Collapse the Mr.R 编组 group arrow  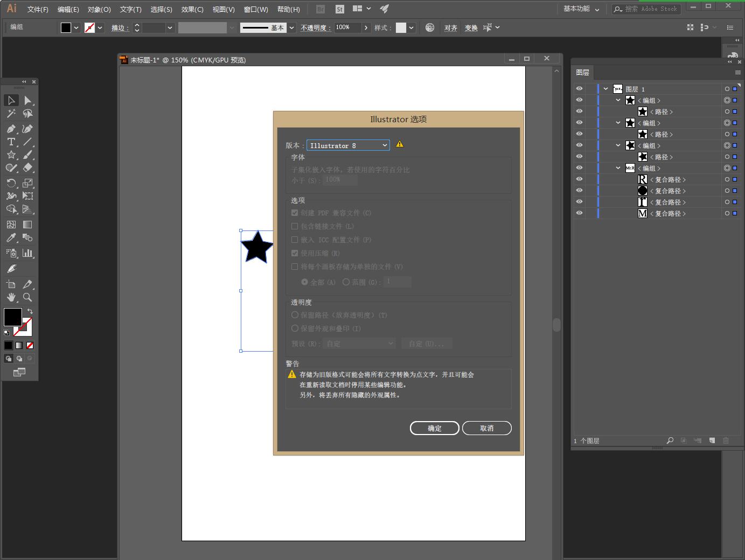coord(618,168)
